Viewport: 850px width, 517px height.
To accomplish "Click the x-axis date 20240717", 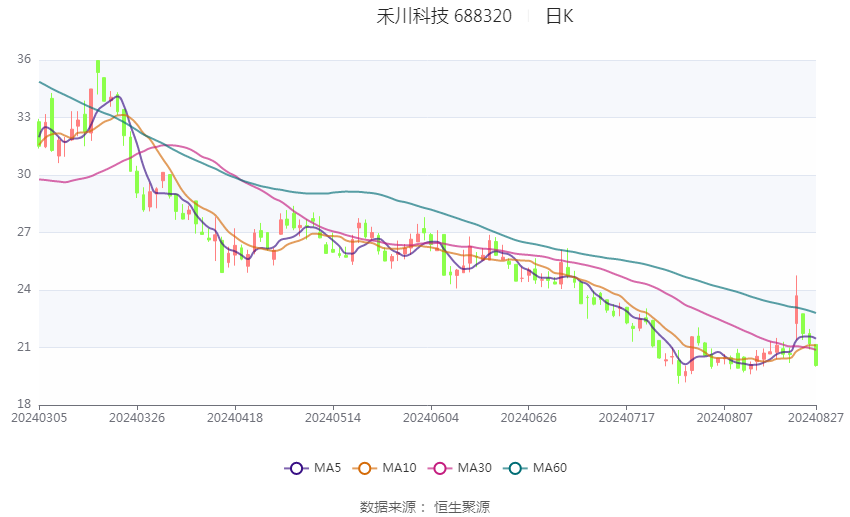I will pyautogui.click(x=627, y=418).
